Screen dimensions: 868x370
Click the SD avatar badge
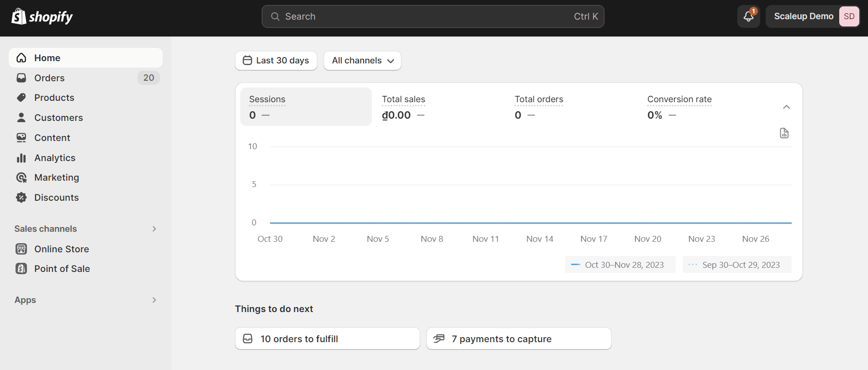coord(849,16)
